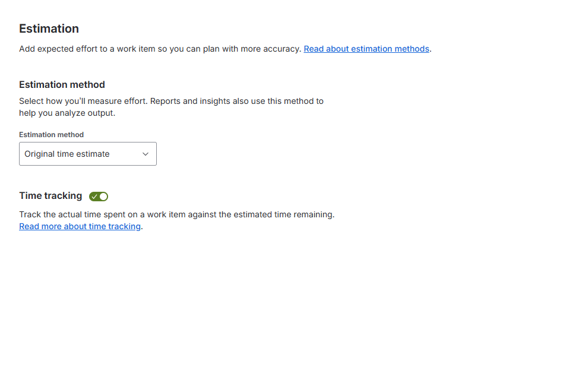Click the chevron on the estimation method selector
Image resolution: width=588 pixels, height=380 pixels.
pos(145,154)
